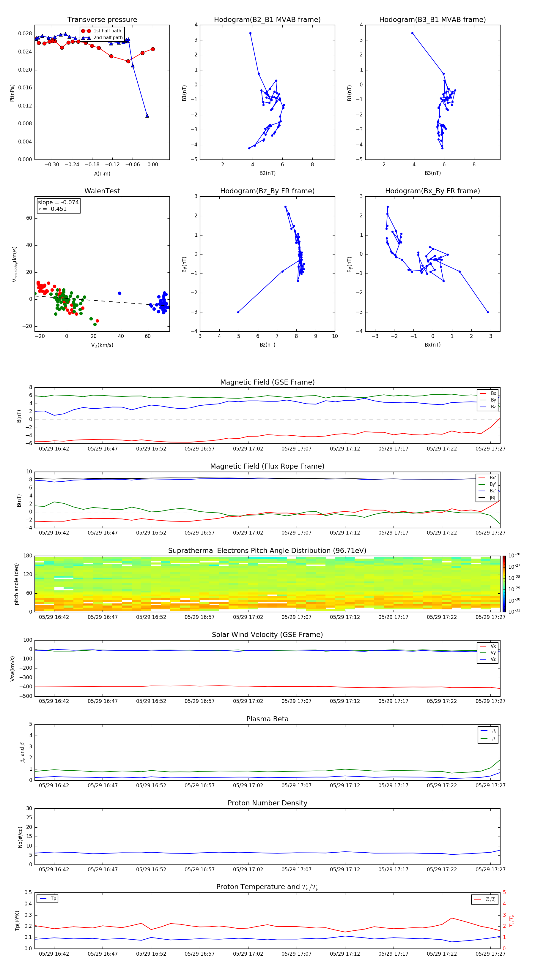Click the last red circle at A 0.00
This screenshot has height=980, width=535.
153,49
